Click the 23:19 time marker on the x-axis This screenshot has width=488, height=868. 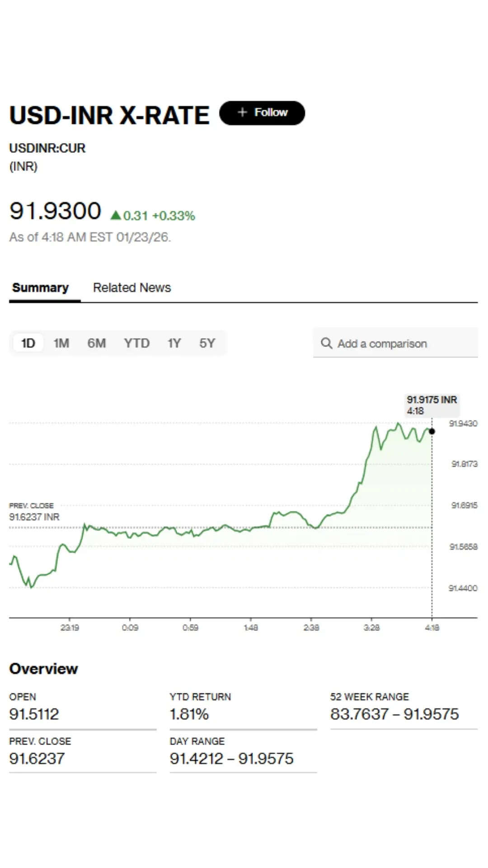70,627
